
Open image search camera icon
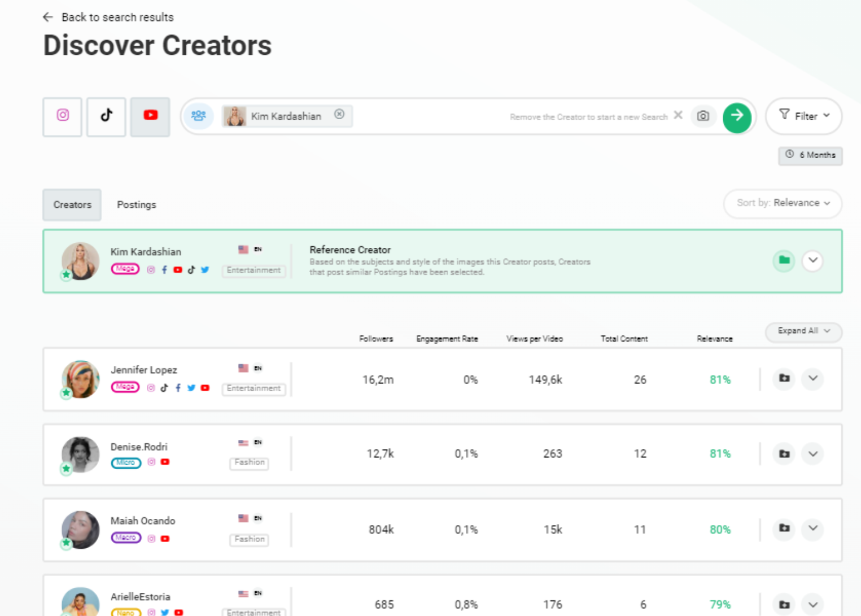[x=703, y=116]
